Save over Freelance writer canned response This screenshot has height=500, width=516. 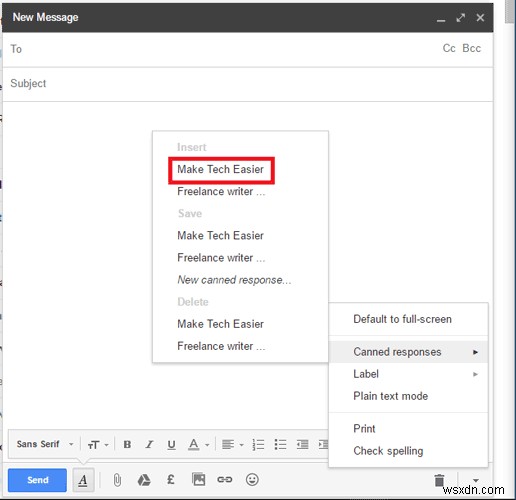pos(221,258)
